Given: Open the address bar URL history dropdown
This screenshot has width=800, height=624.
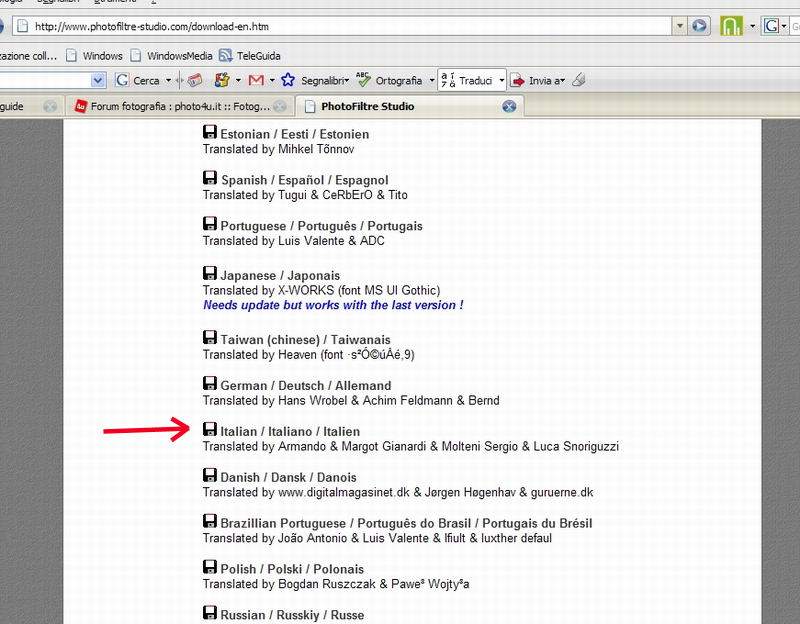Looking at the screenshot, I should [680, 26].
